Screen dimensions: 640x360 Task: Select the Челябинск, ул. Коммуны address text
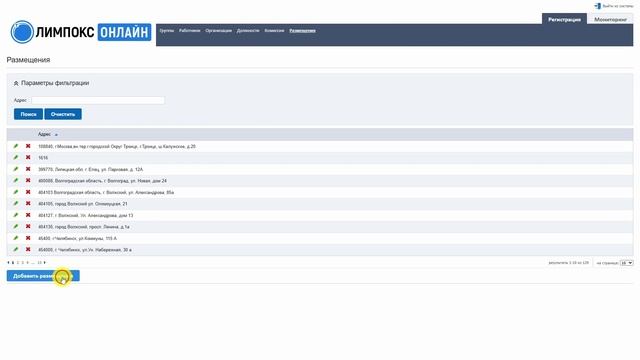tap(78, 238)
